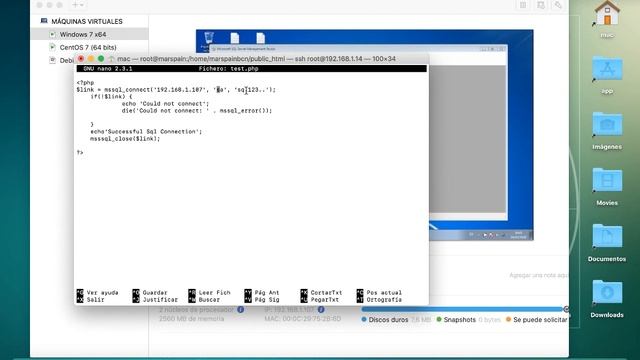This screenshot has width=640, height=360.
Task: Click the mssql_close($link) line
Action: [125, 138]
